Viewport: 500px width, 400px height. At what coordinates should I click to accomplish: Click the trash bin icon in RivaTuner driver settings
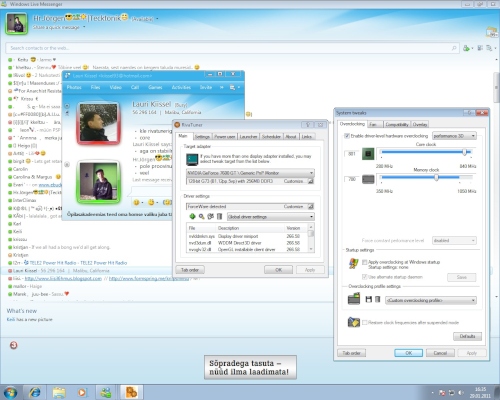coord(219,217)
